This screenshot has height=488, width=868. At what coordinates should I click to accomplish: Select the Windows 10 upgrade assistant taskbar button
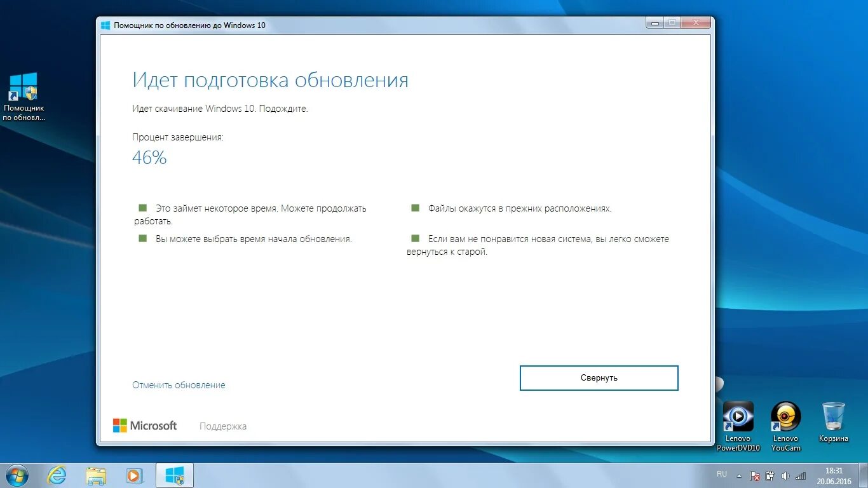[175, 475]
